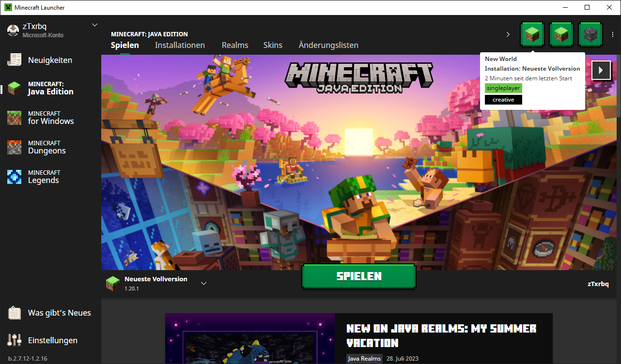Launch the New World grass block icon

coord(532,34)
